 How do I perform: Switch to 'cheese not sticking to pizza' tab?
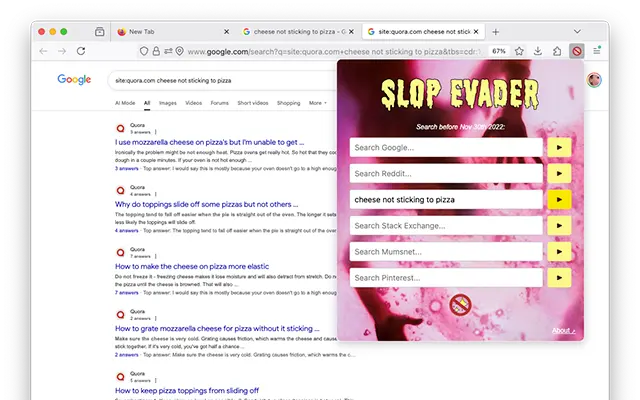(298, 31)
